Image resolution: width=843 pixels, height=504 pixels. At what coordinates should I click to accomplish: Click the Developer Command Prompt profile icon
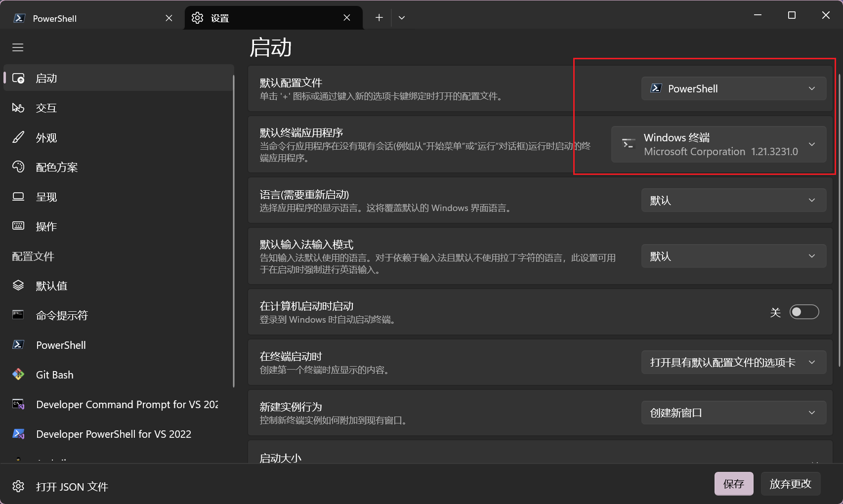(18, 404)
